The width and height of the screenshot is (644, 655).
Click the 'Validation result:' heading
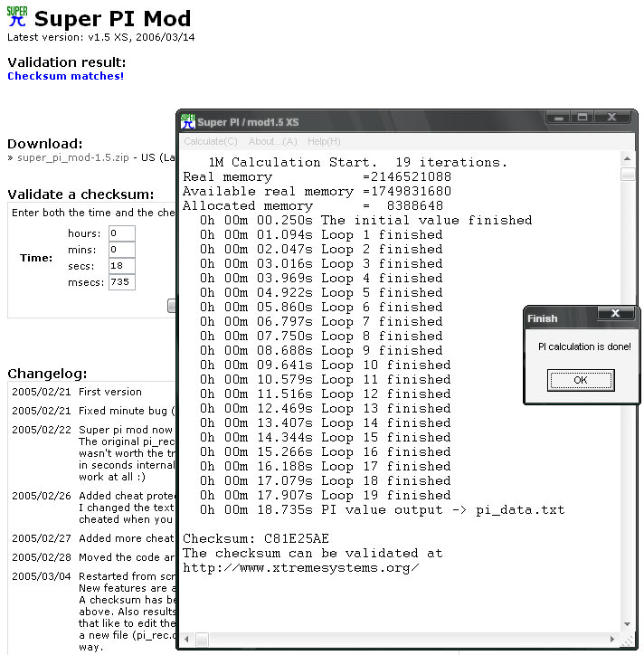pyautogui.click(x=67, y=62)
